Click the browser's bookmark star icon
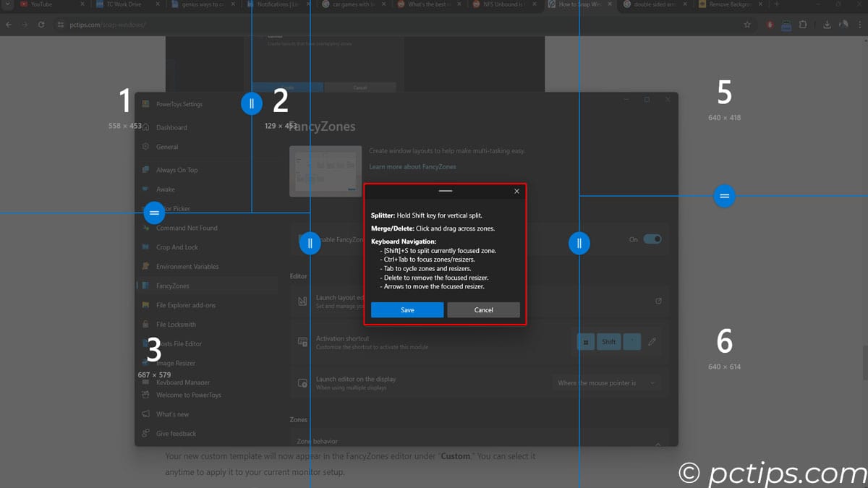Image resolution: width=868 pixels, height=488 pixels. [747, 25]
